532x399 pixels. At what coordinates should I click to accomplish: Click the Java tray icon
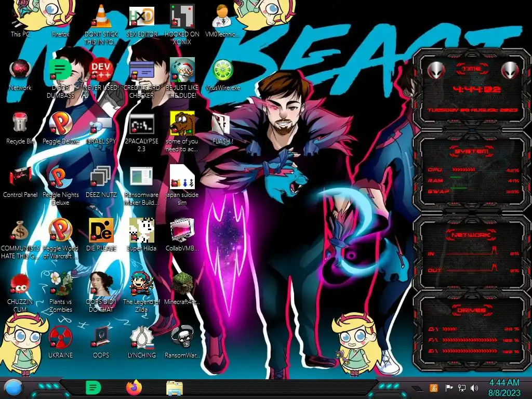point(434,388)
